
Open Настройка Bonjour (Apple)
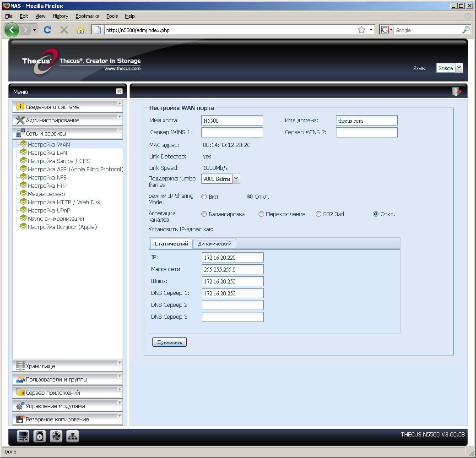(x=62, y=227)
